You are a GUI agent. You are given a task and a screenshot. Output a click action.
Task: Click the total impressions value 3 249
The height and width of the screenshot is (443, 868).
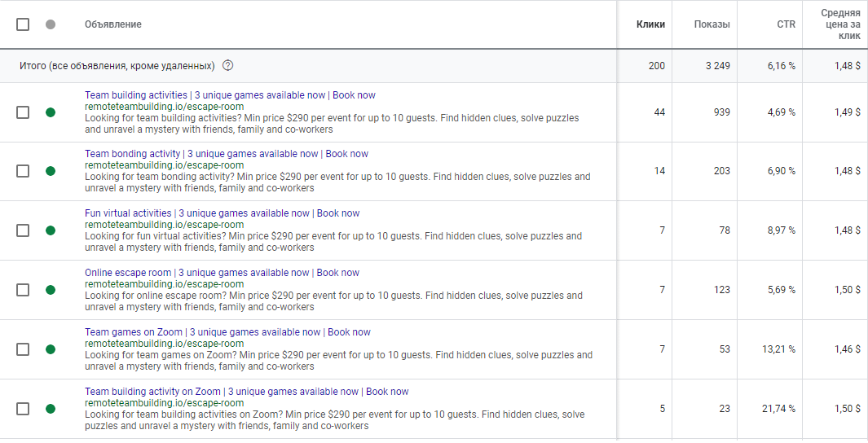pos(717,66)
